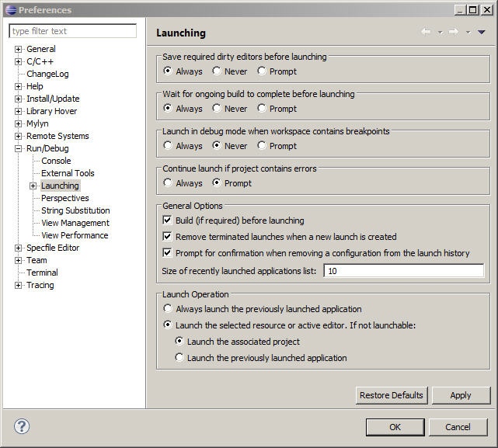Click the type filter text box

pyautogui.click(x=73, y=31)
